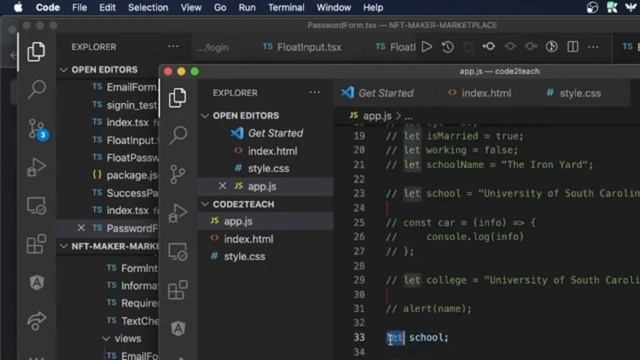
Task: Open Source Control with badge in background window
Action: [x=38, y=129]
